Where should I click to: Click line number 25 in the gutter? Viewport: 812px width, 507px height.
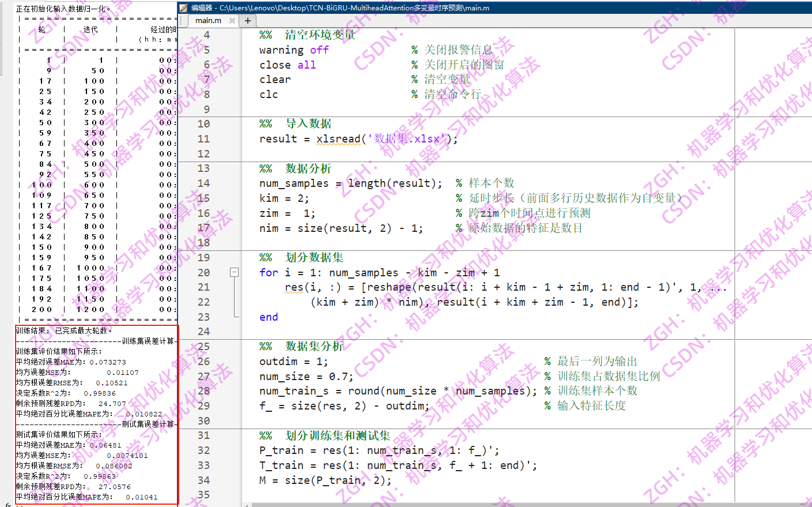pyautogui.click(x=203, y=347)
